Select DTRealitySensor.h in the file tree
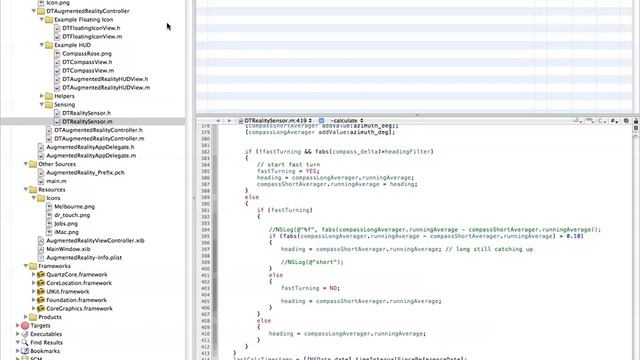The width and height of the screenshot is (640, 360). point(87,113)
